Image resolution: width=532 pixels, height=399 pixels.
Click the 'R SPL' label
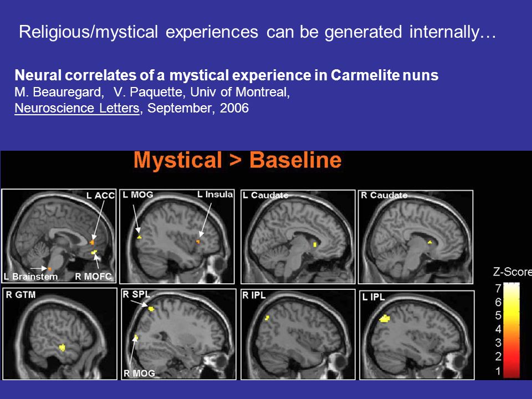(136, 294)
